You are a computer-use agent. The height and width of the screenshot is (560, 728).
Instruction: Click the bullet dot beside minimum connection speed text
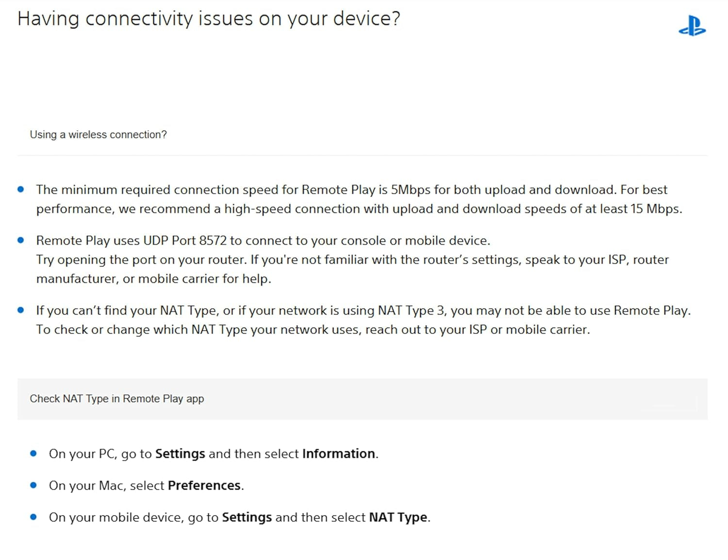21,189
